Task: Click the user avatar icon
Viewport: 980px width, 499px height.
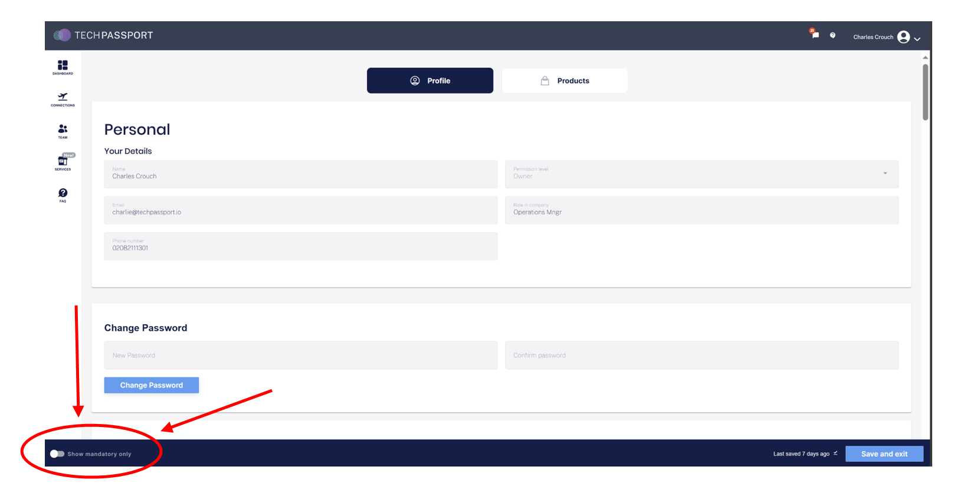Action: 903,37
